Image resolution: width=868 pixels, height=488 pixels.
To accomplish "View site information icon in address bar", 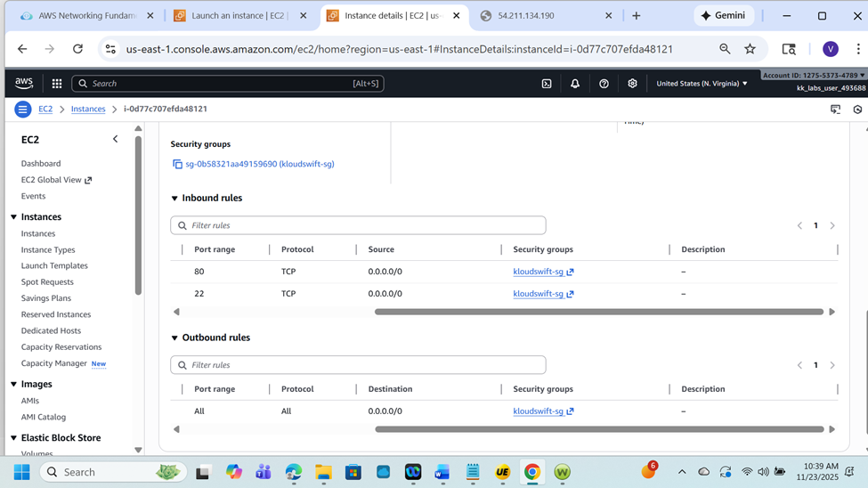I will 110,49.
